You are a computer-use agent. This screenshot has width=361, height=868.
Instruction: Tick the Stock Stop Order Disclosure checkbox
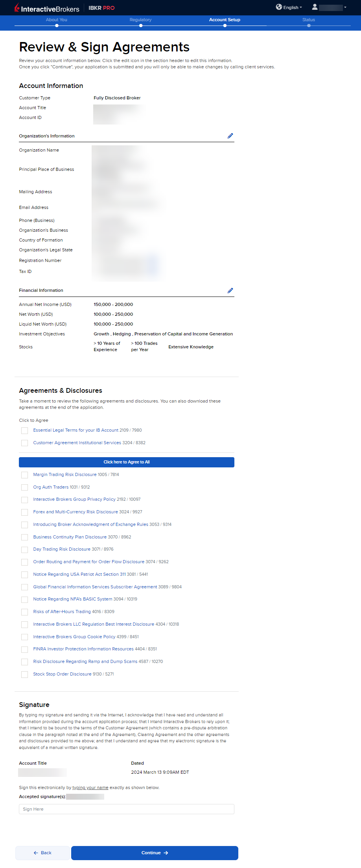(25, 674)
